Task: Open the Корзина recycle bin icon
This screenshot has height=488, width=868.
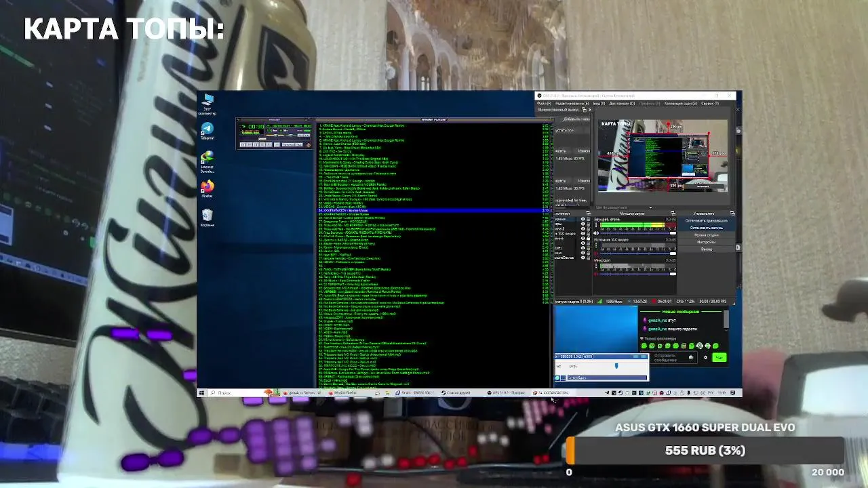Action: pos(207,218)
